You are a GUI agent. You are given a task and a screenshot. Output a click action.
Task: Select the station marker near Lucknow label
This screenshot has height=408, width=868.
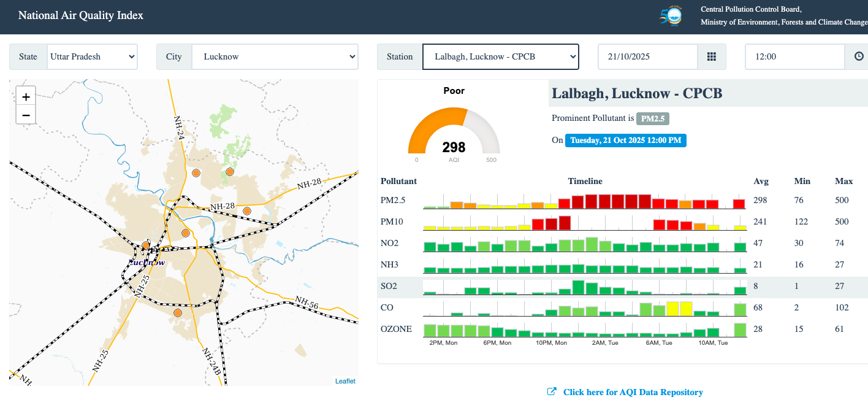[146, 245]
